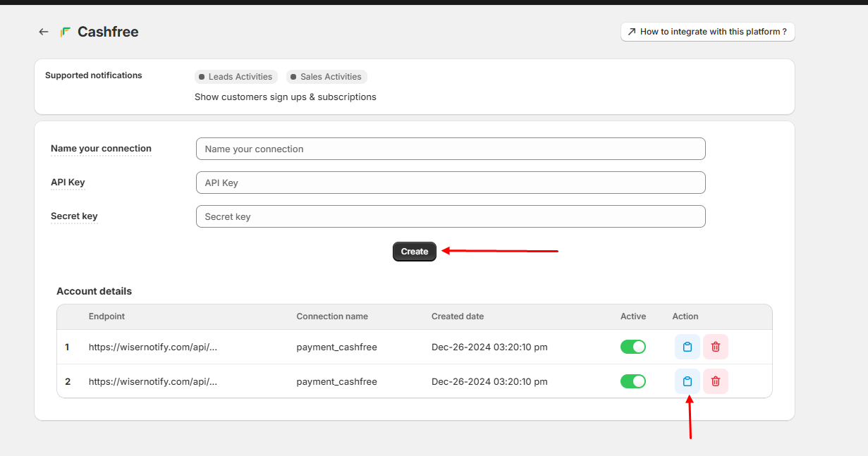This screenshot has width=868, height=456.
Task: Focus the Name your connection field
Action: coord(451,149)
